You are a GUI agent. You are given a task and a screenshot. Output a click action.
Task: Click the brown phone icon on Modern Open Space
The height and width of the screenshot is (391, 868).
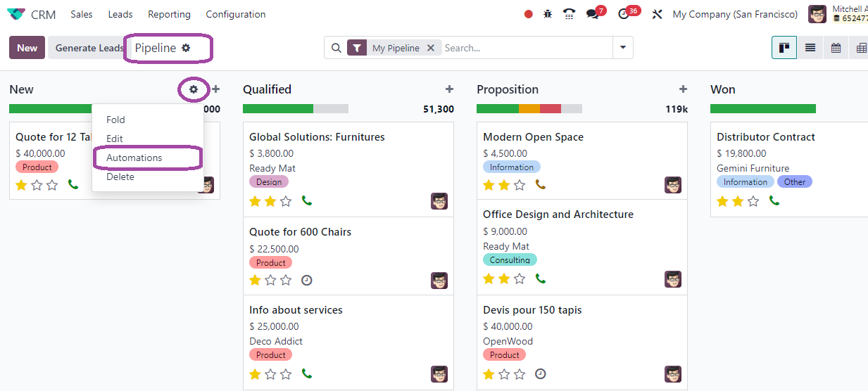pyautogui.click(x=540, y=185)
